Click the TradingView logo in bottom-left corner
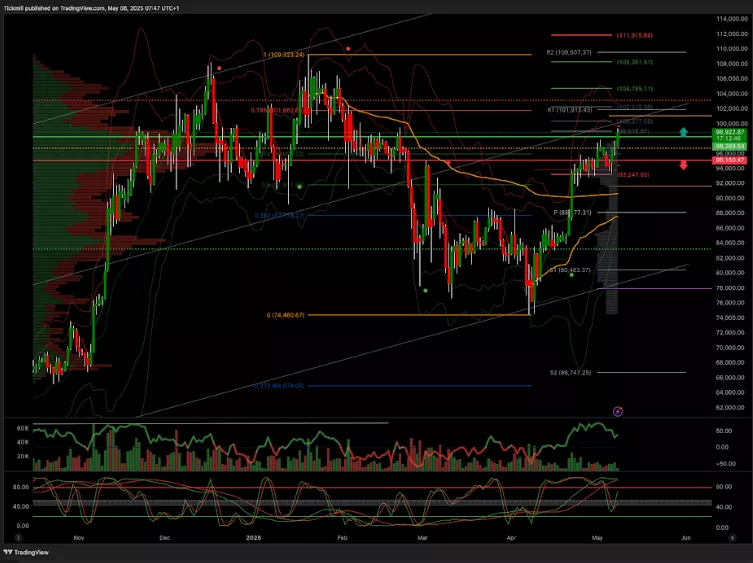 (x=27, y=551)
